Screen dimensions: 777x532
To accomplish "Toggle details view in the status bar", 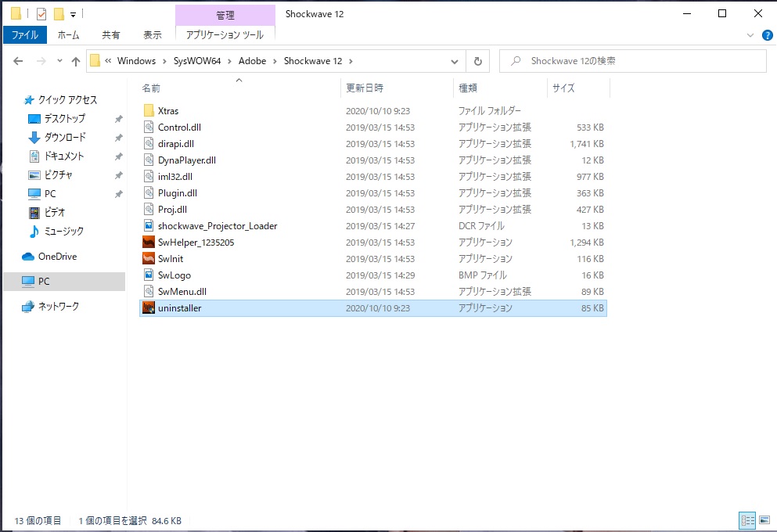I will coord(747,519).
